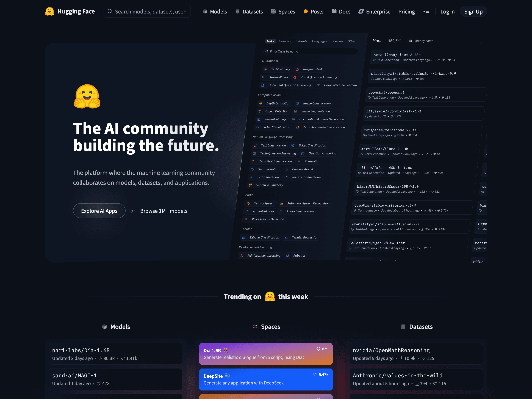Select the Image-to-Text task chip
Image resolution: width=532 pixels, height=399 pixels.
309,69
